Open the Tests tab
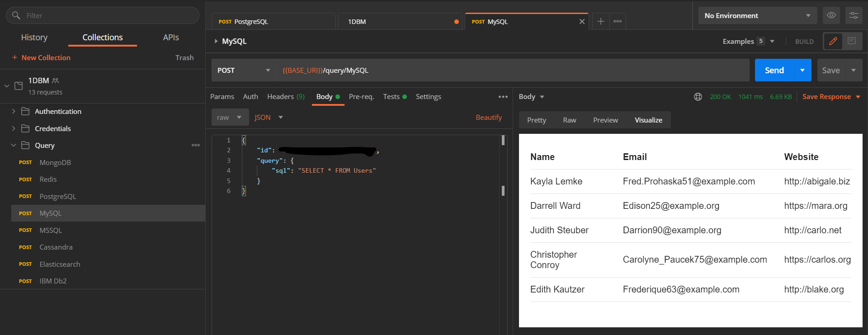The height and width of the screenshot is (335, 868). coord(395,97)
